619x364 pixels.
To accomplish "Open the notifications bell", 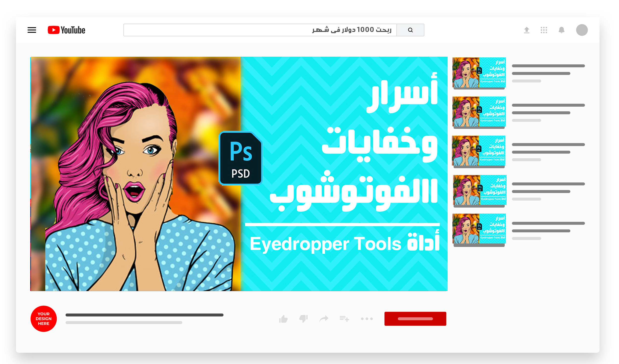I will (x=562, y=30).
